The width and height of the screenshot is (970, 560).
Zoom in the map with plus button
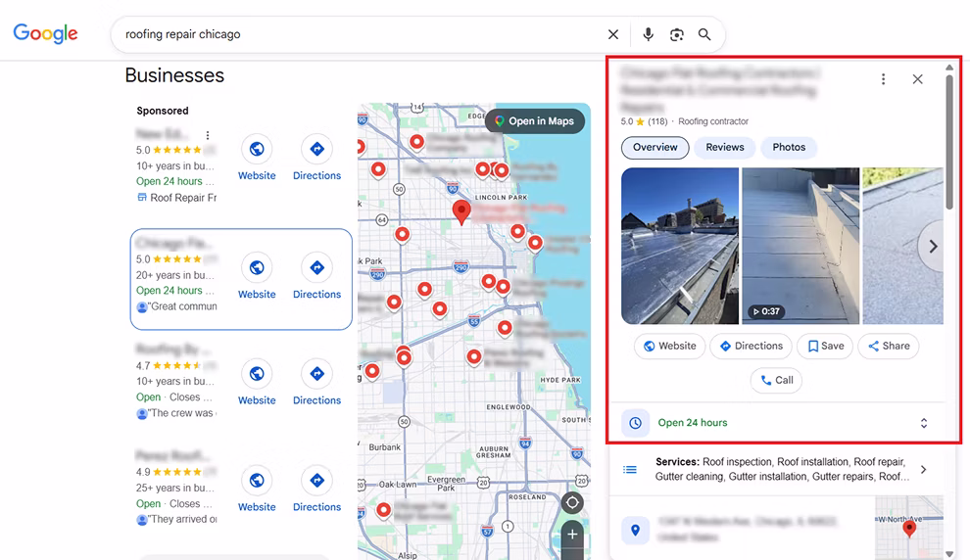click(572, 534)
